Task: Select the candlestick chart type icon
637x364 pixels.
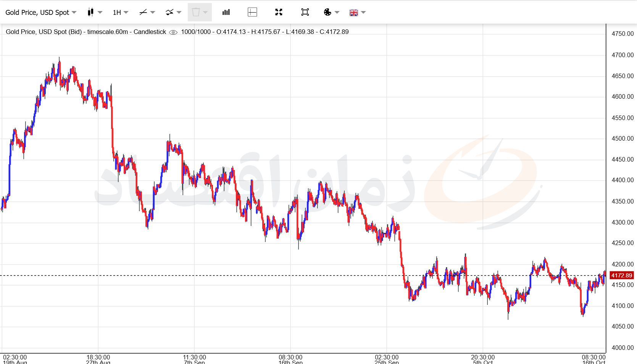Action: click(90, 12)
